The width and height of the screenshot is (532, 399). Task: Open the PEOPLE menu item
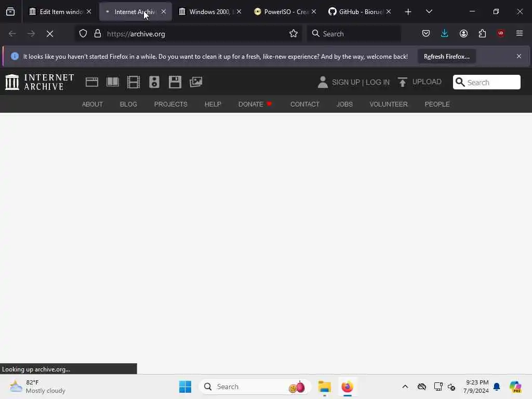(x=437, y=104)
